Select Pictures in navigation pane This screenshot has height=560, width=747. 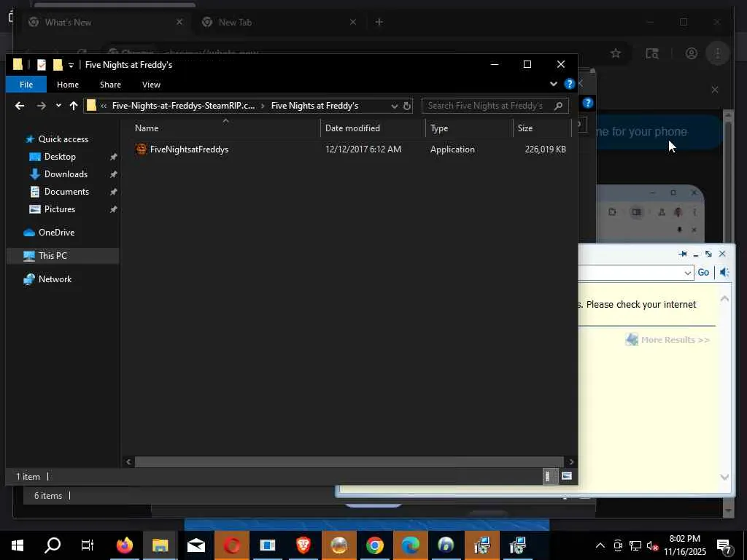click(60, 209)
